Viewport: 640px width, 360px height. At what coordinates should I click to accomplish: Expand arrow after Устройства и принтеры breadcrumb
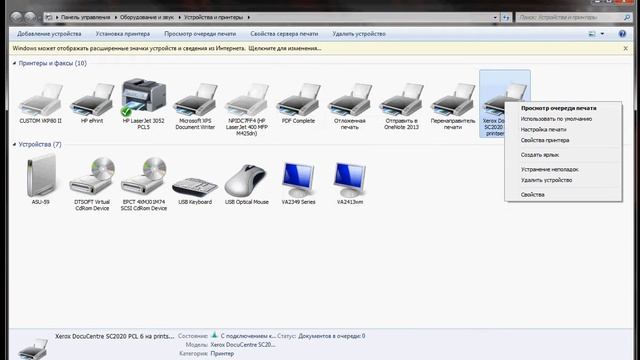[x=249, y=18]
